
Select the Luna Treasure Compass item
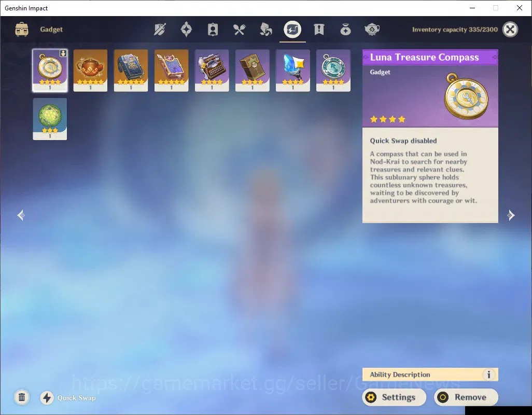click(50, 71)
